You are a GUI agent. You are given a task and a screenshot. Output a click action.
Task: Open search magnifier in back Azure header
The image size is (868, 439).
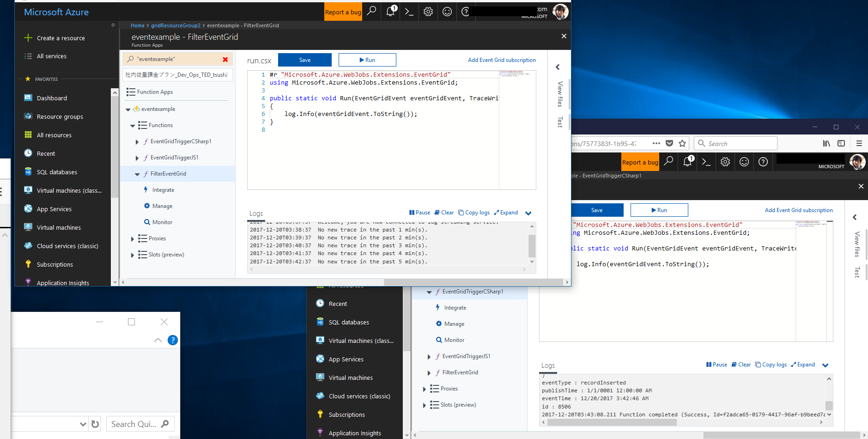point(668,161)
